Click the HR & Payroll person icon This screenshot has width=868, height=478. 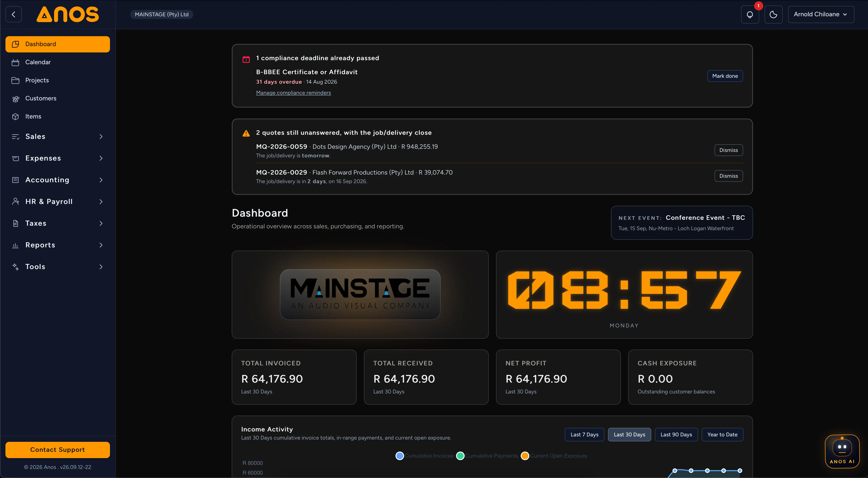[x=15, y=202]
